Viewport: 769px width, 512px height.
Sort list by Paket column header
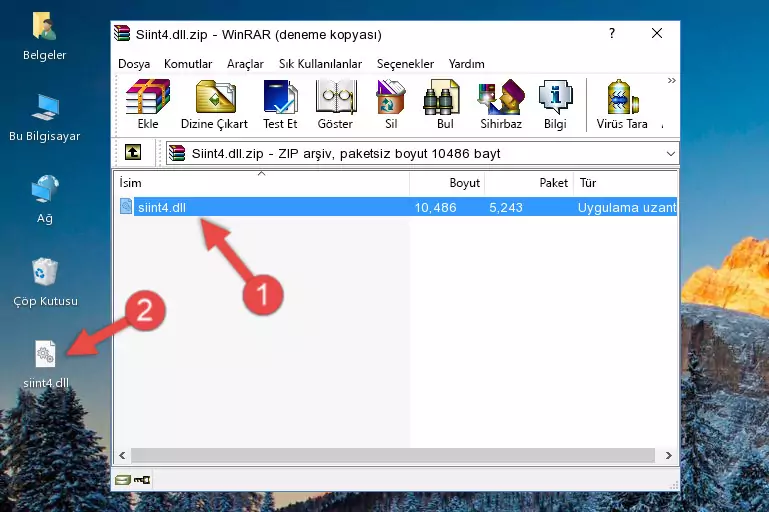(x=529, y=183)
